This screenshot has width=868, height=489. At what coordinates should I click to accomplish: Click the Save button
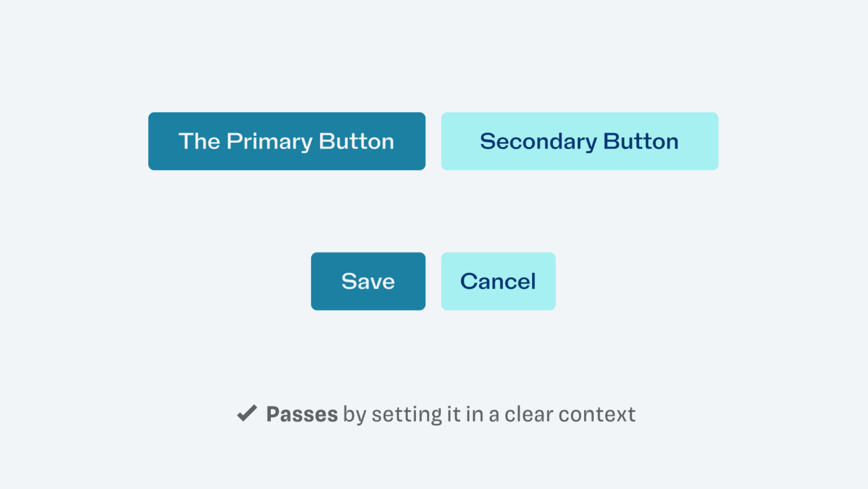pos(368,281)
